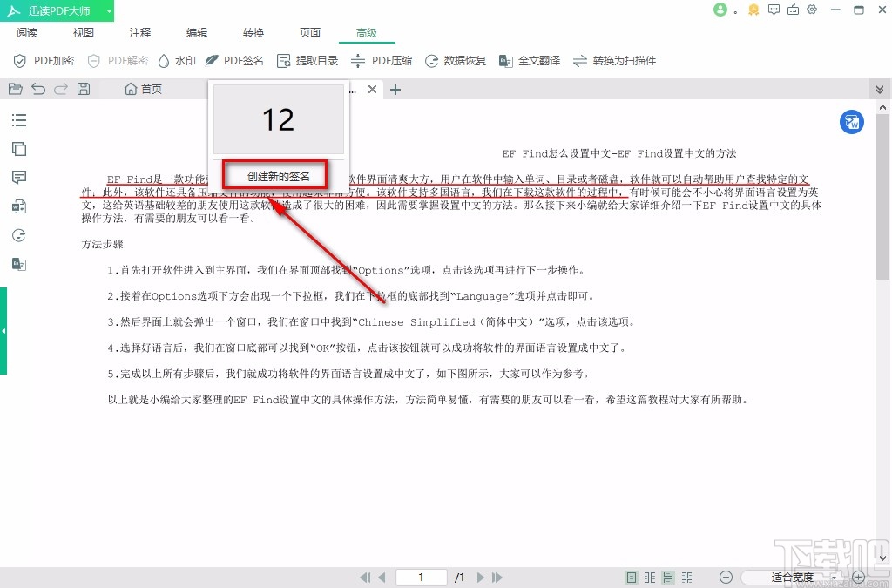The image size is (892, 588).
Task: Open the 水印 (Watermark) tool
Action: point(177,60)
